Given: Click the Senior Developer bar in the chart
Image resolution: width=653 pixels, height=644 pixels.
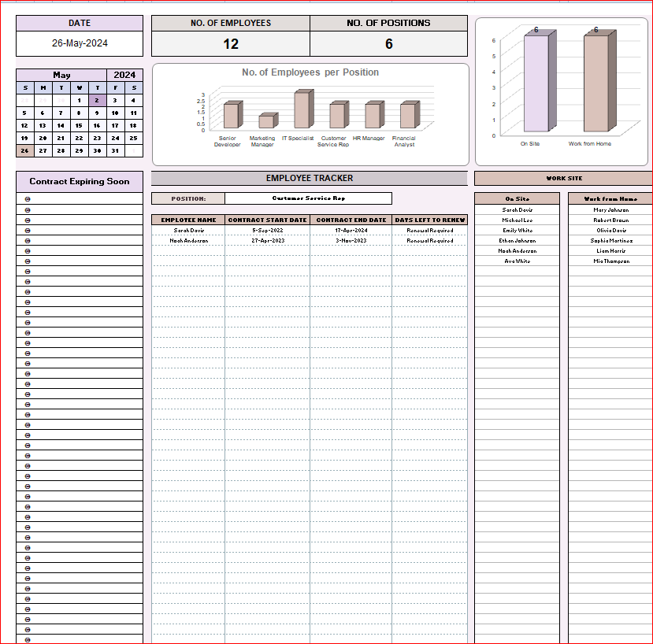Looking at the screenshot, I should [230, 116].
